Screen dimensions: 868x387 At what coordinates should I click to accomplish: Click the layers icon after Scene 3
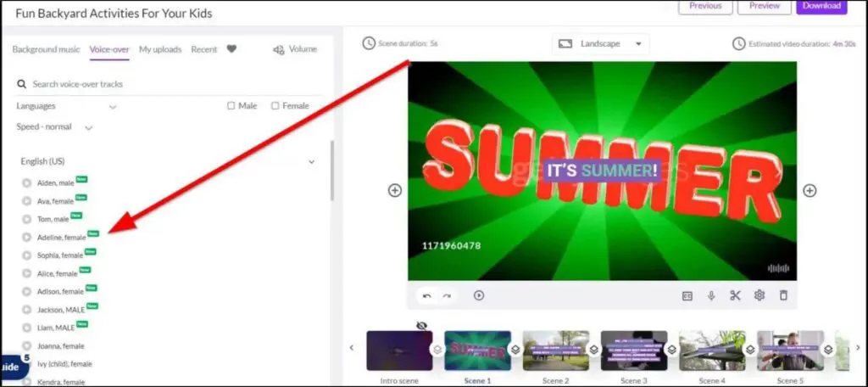click(x=671, y=350)
